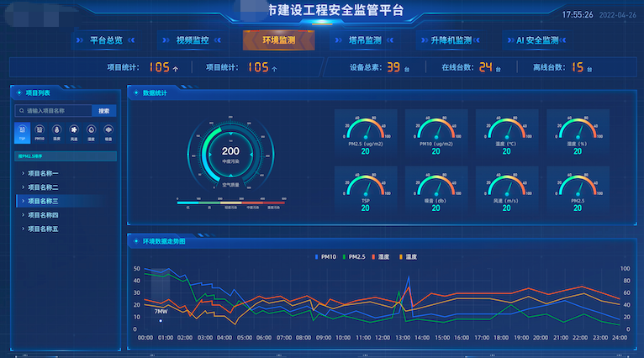Click the 环境数据走势图 panel title
This screenshot has height=358, width=644.
tap(164, 241)
